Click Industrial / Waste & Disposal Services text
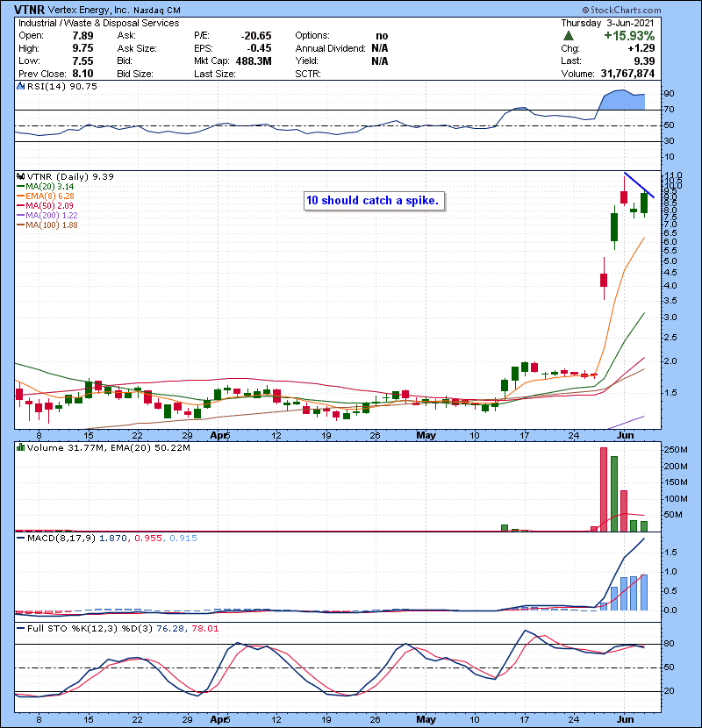702x728 pixels. pos(98,23)
